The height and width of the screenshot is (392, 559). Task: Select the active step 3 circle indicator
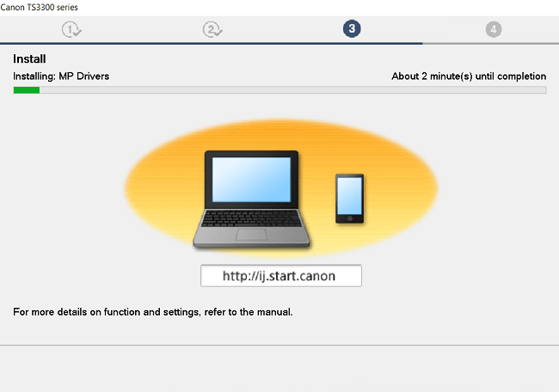click(x=352, y=29)
